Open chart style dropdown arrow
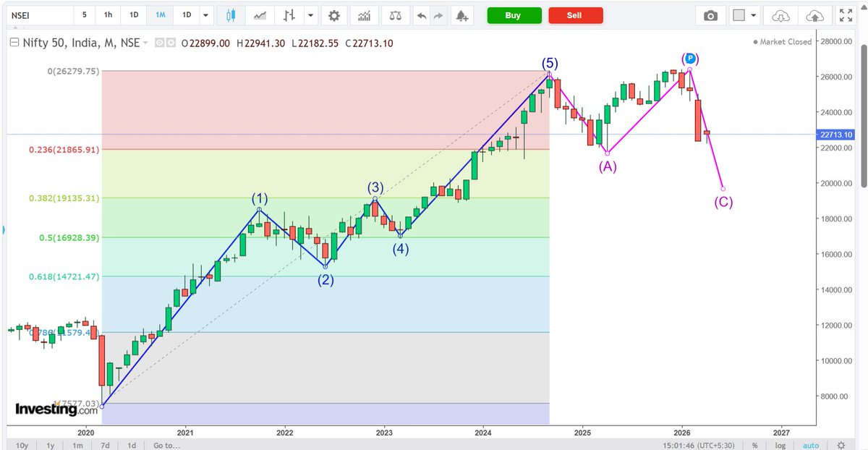Image resolution: width=868 pixels, height=450 pixels. (x=310, y=15)
